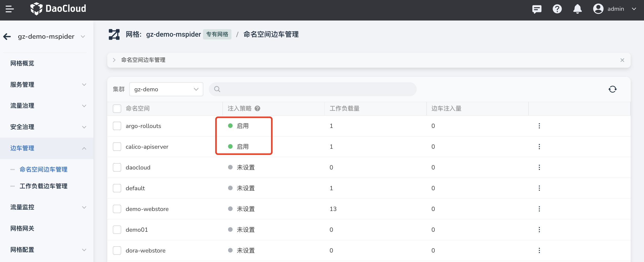Open the messages chat icon
The width and height of the screenshot is (644, 262).
[x=537, y=9]
